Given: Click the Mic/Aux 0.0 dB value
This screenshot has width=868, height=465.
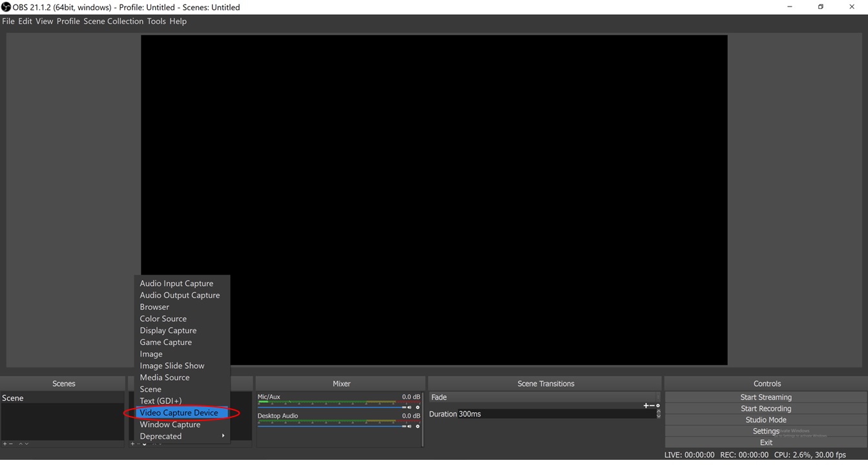Looking at the screenshot, I should click(411, 397).
